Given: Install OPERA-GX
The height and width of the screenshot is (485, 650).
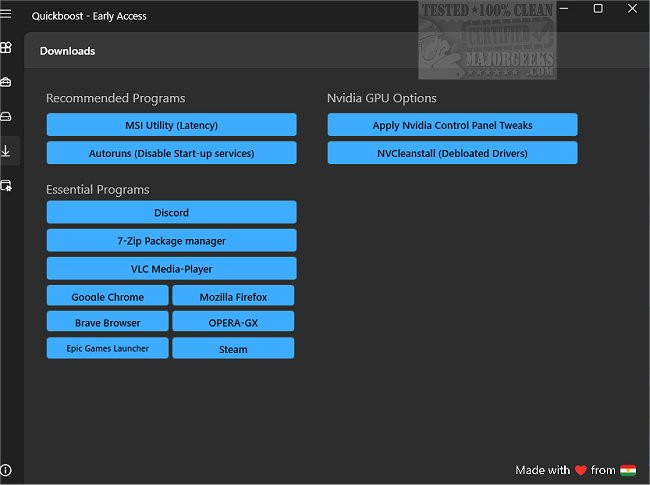Looking at the screenshot, I should 233,321.
